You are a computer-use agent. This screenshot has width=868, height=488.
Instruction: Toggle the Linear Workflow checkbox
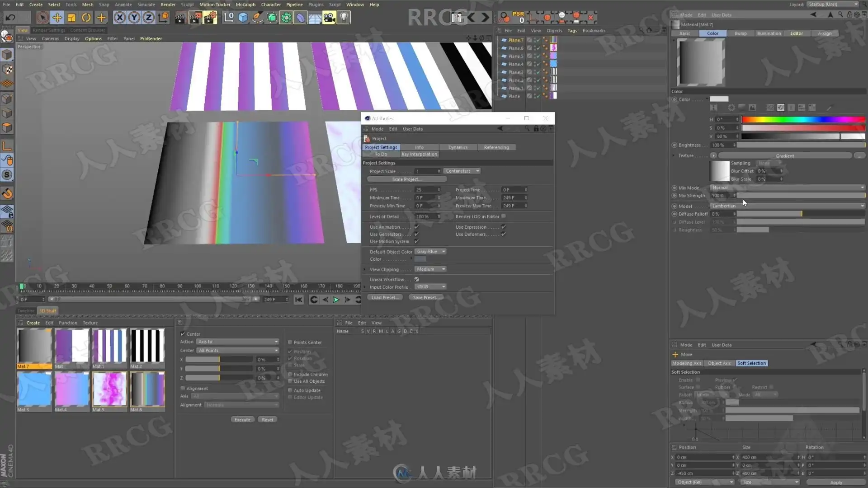(416, 279)
